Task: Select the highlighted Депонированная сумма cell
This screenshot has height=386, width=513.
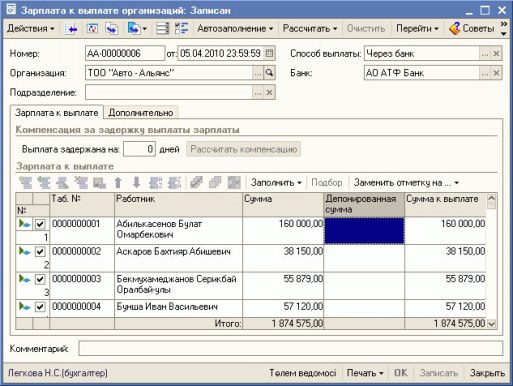Action: pos(364,231)
